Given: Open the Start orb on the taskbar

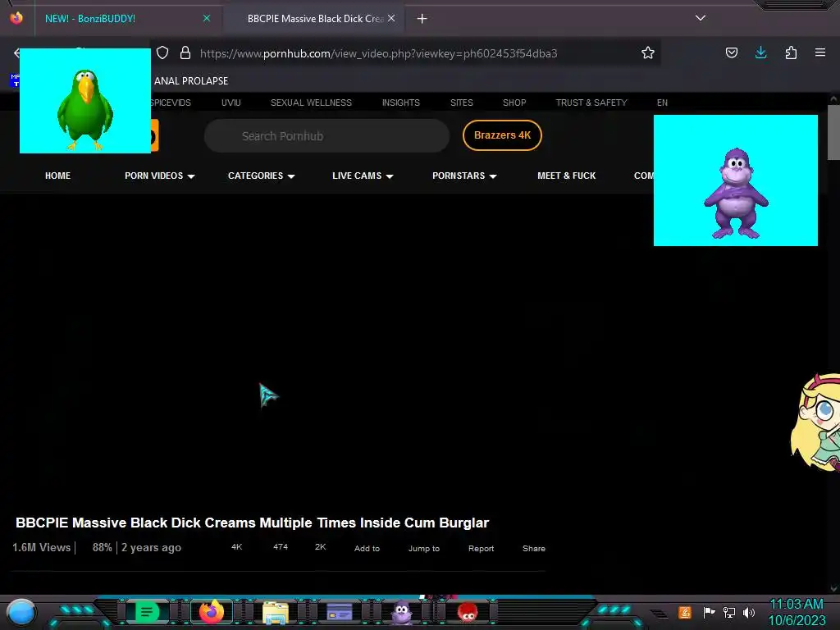Looking at the screenshot, I should pyautogui.click(x=21, y=612).
